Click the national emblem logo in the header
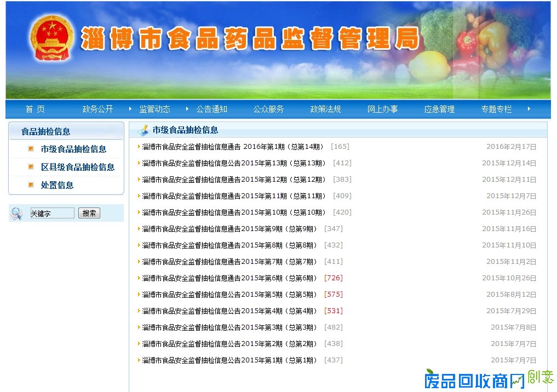 point(50,39)
